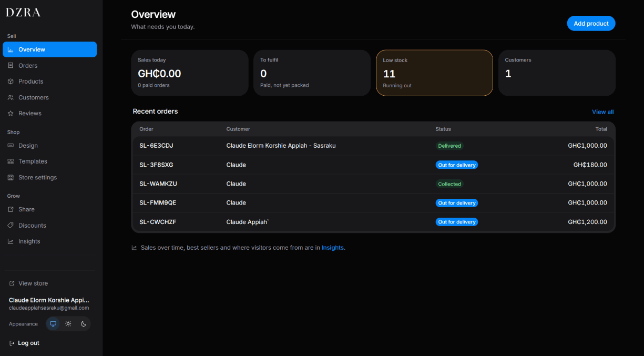The height and width of the screenshot is (356, 644).
Task: Click the Design icon in the sidebar
Action: point(11,146)
